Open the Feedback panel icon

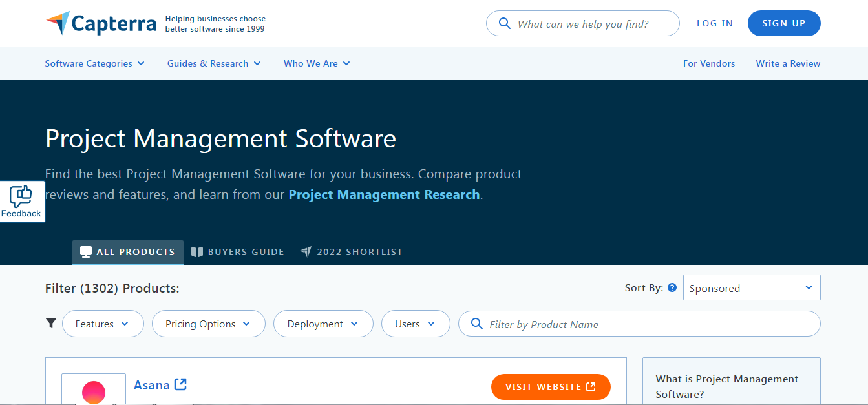coord(21,196)
